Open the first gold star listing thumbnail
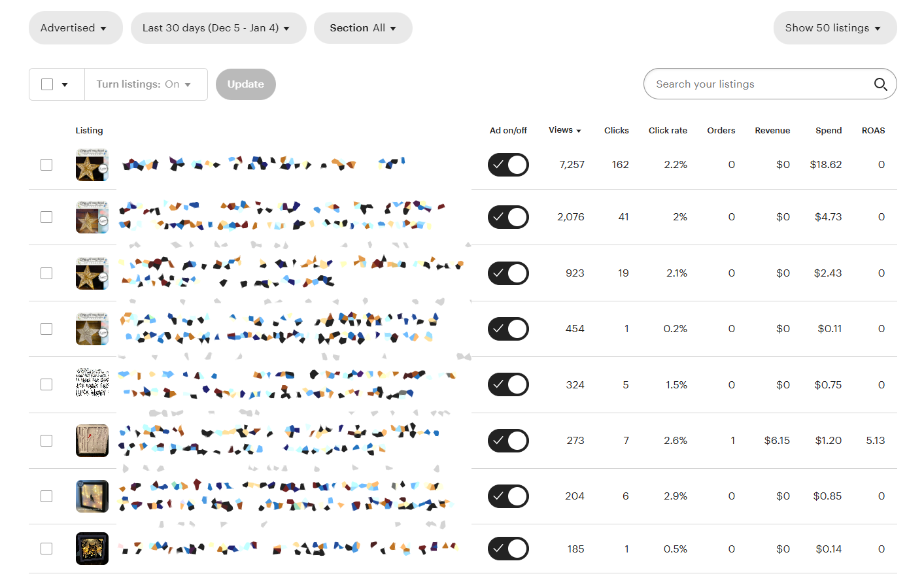 [x=92, y=165]
